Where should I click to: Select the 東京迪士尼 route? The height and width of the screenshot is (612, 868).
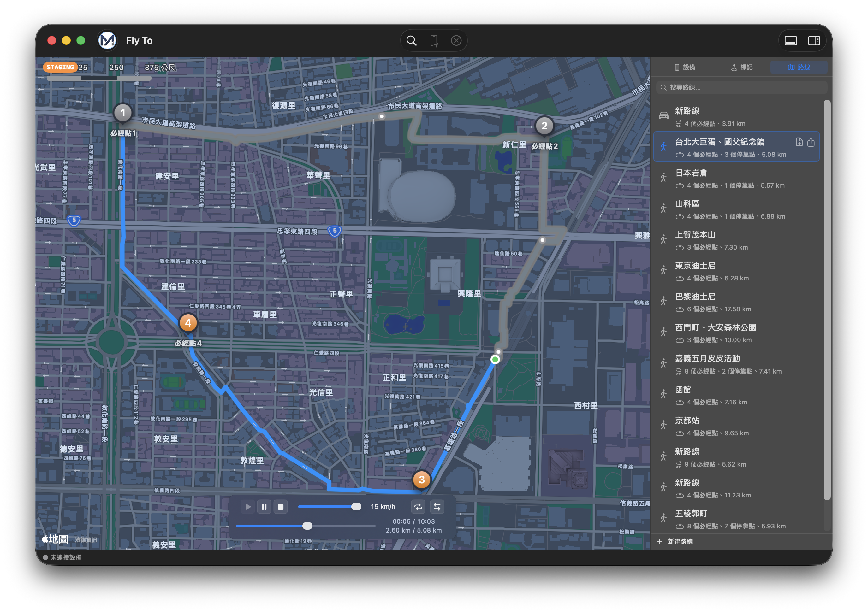point(736,271)
